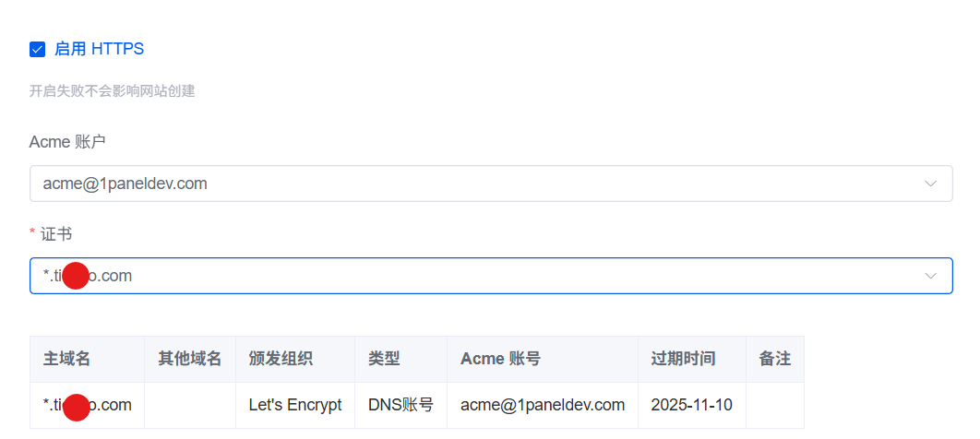Uncheck the 启用 HTTPS checkbox
The width and height of the screenshot is (980, 439).
tap(38, 49)
